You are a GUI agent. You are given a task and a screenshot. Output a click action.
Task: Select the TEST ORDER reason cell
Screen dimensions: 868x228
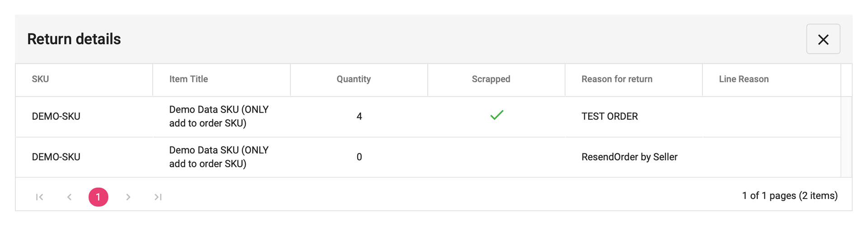pos(609,116)
